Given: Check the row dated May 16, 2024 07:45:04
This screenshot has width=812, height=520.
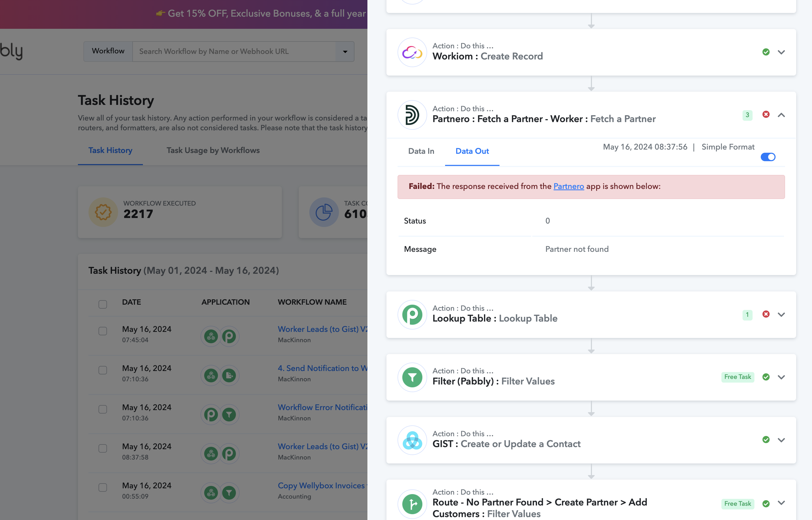Looking at the screenshot, I should pos(102,331).
